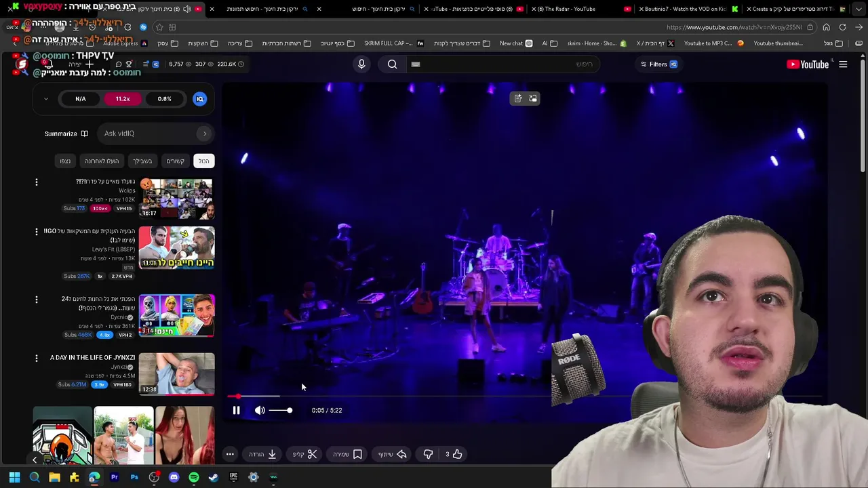Start voice search with microphone icon

(x=361, y=64)
